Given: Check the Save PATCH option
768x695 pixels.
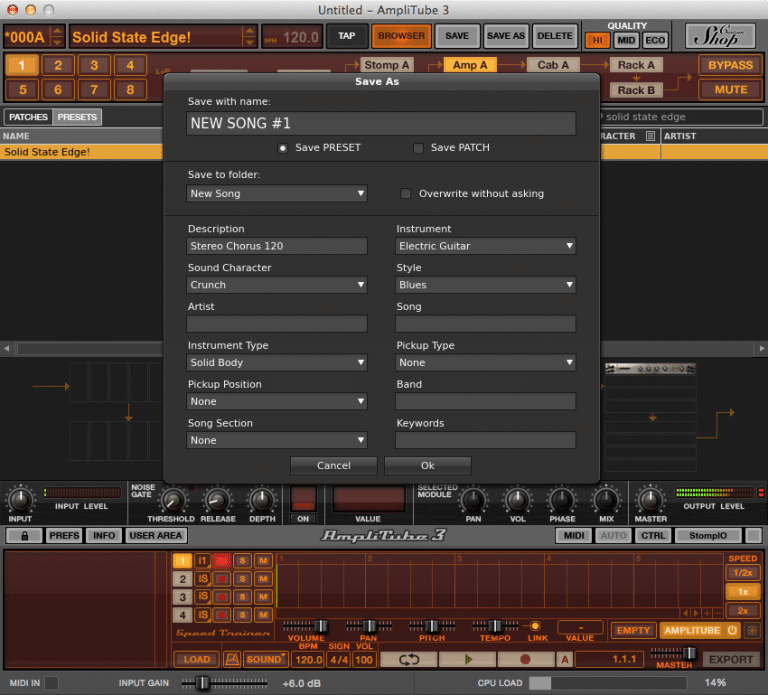Looking at the screenshot, I should coord(418,148).
